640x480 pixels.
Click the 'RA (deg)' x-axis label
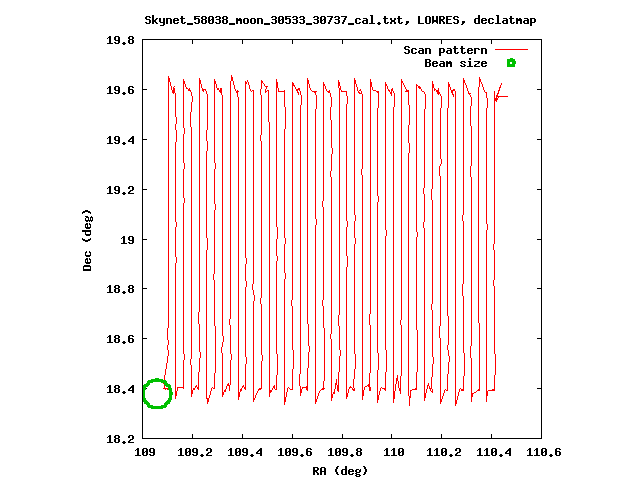pyautogui.click(x=340, y=471)
